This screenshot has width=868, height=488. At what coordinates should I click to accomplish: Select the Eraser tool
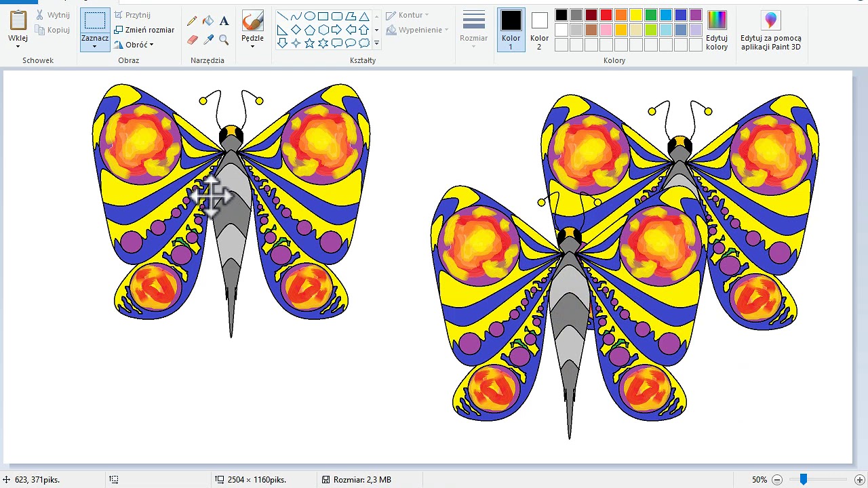coord(192,40)
